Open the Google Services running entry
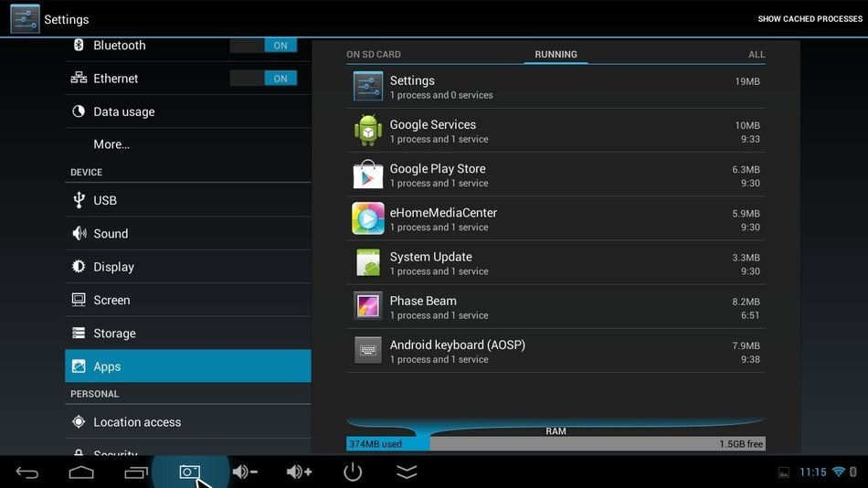This screenshot has width=868, height=488. tap(556, 130)
